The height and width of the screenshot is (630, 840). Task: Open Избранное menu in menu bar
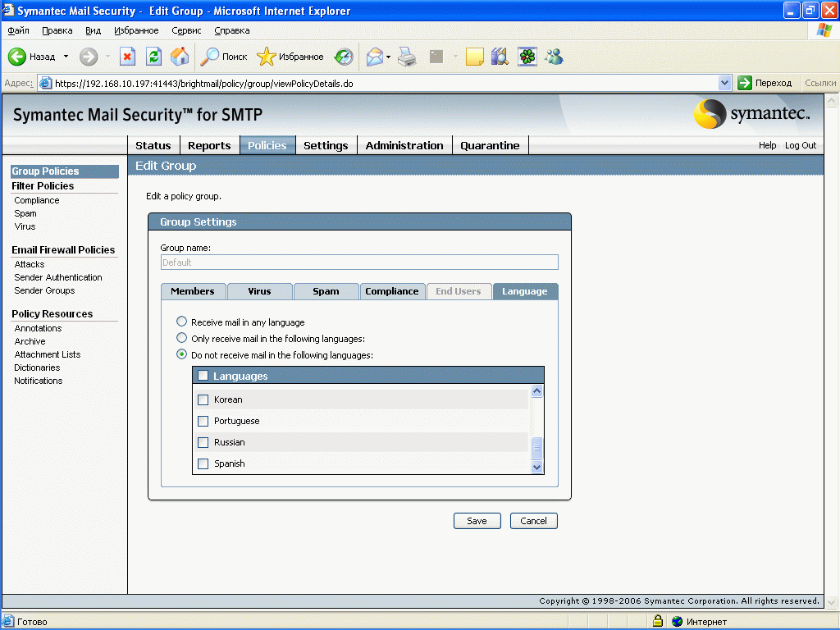(136, 30)
